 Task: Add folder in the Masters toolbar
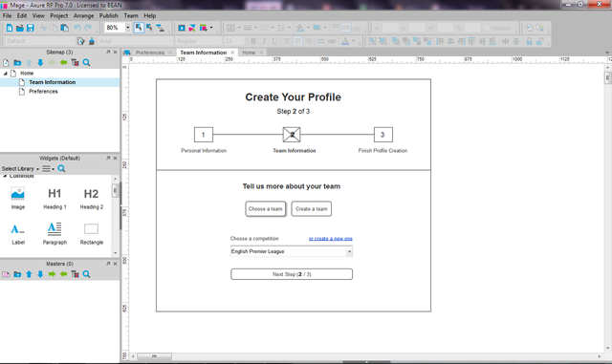[17, 274]
